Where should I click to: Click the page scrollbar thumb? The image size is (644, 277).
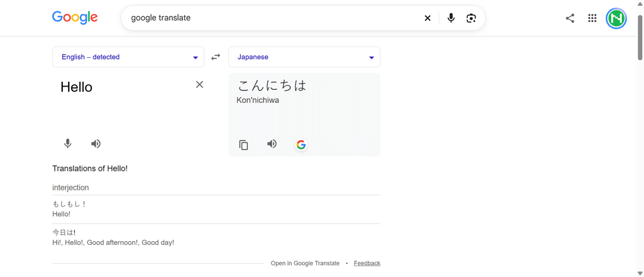pos(640,37)
